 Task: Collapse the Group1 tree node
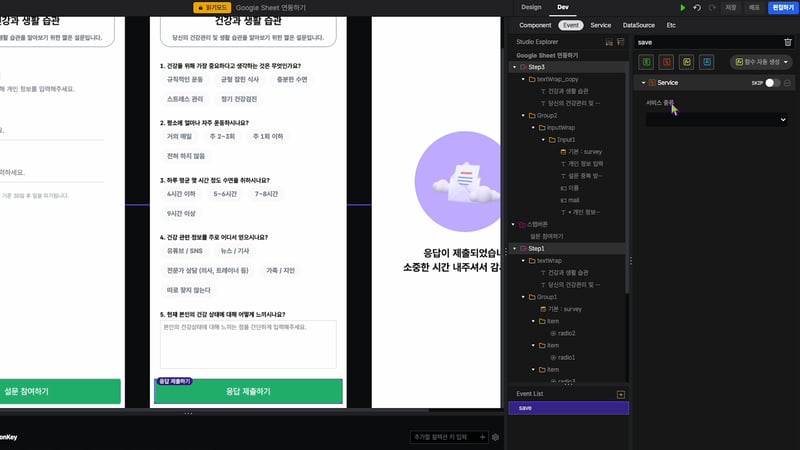(523, 297)
